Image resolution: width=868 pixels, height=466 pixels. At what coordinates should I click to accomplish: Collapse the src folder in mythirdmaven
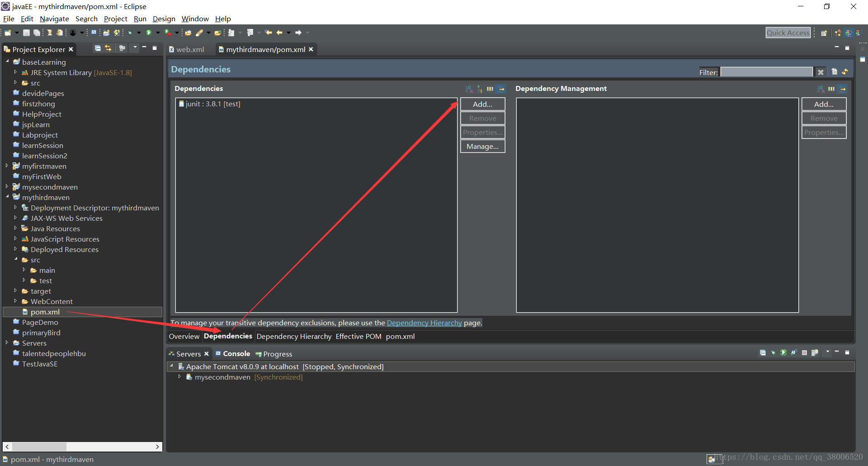point(16,260)
